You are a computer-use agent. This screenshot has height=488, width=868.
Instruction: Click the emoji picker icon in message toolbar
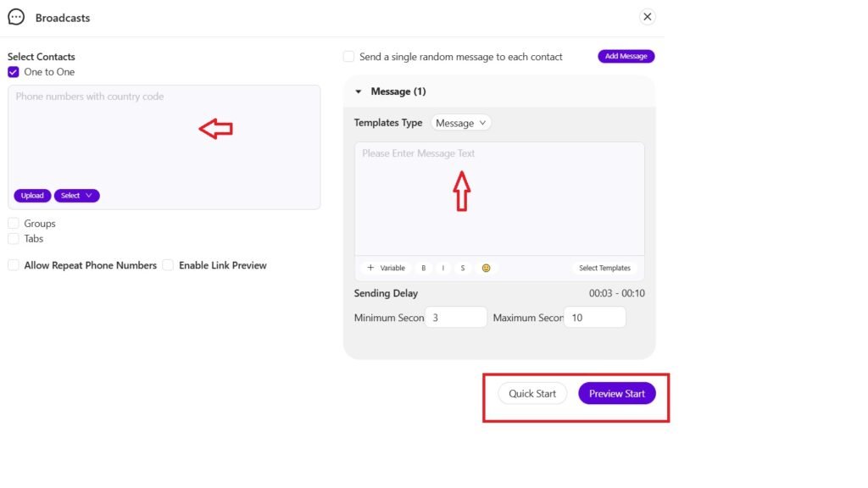[x=486, y=268]
